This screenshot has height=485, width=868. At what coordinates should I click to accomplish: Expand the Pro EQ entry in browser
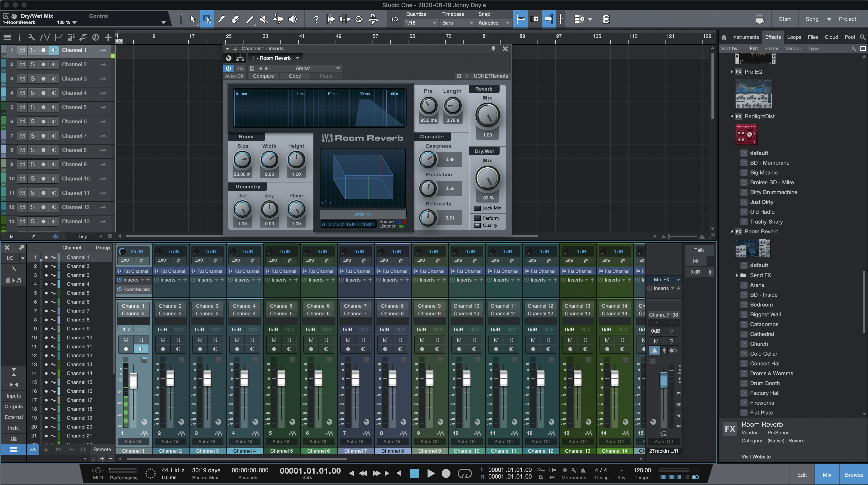pyautogui.click(x=732, y=72)
